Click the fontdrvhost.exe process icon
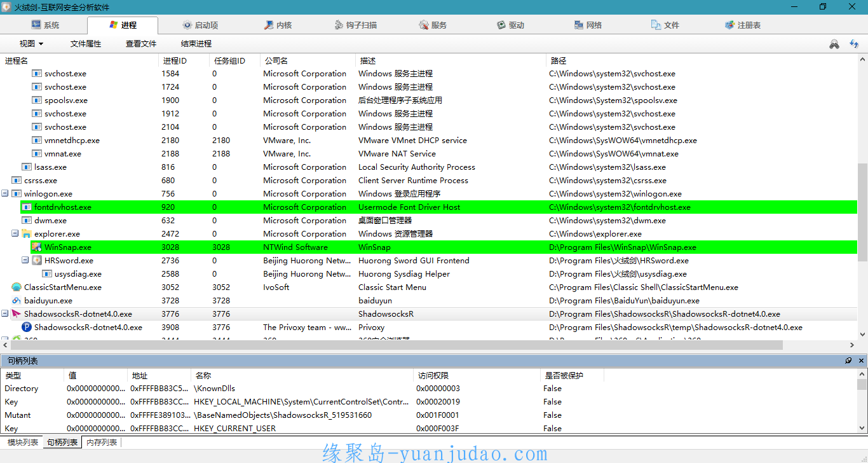This screenshot has width=868, height=463. pos(27,207)
